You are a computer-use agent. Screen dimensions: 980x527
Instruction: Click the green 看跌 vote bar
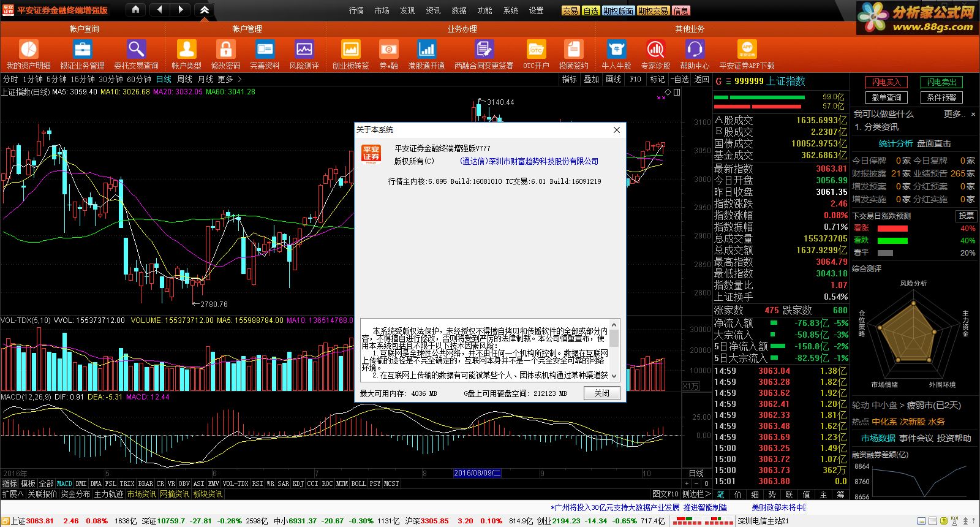892,240
